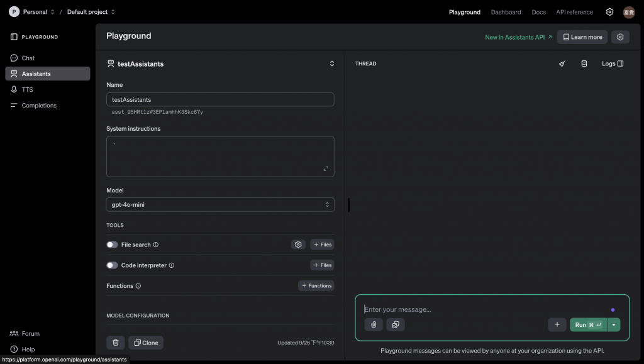
Task: Click the tools icon beside the paperclip
Action: point(396,324)
